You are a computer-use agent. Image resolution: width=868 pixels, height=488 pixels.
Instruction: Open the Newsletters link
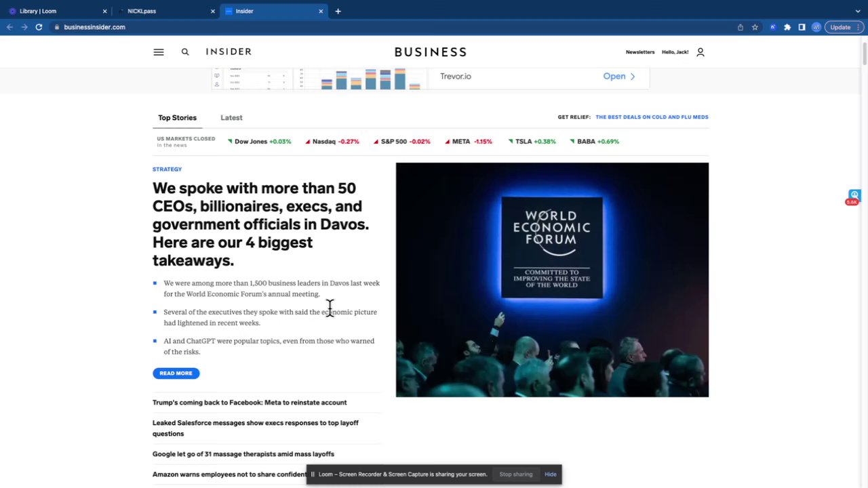coord(640,52)
